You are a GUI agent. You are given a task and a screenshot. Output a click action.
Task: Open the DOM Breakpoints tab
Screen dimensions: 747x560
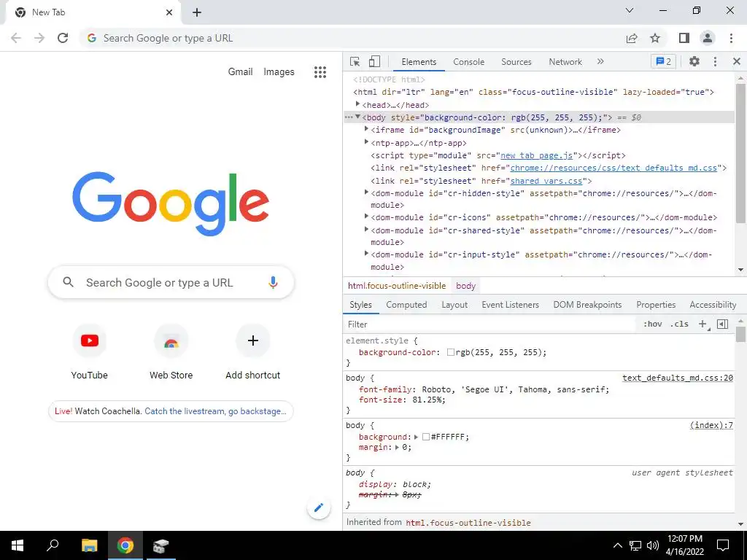587,305
